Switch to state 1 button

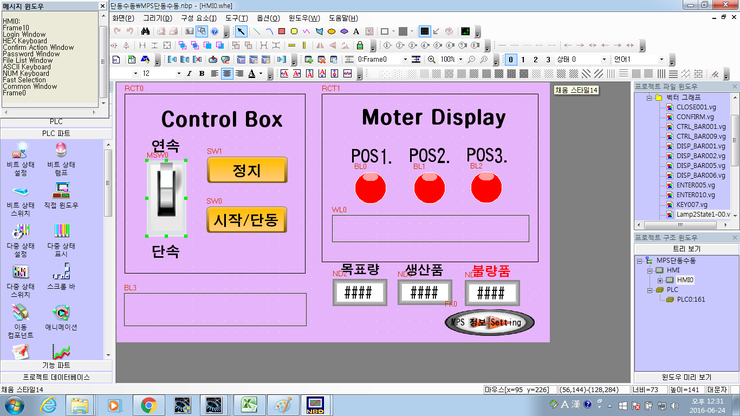pyautogui.click(x=523, y=59)
